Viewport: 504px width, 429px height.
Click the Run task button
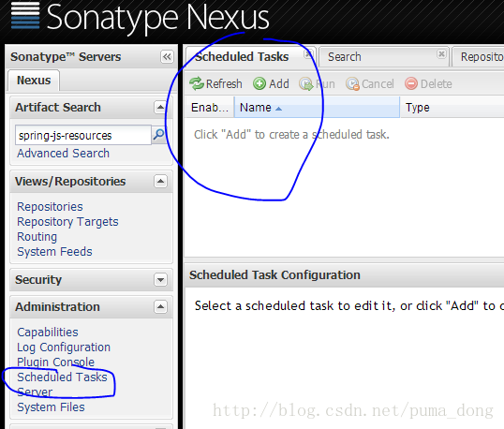coord(317,84)
